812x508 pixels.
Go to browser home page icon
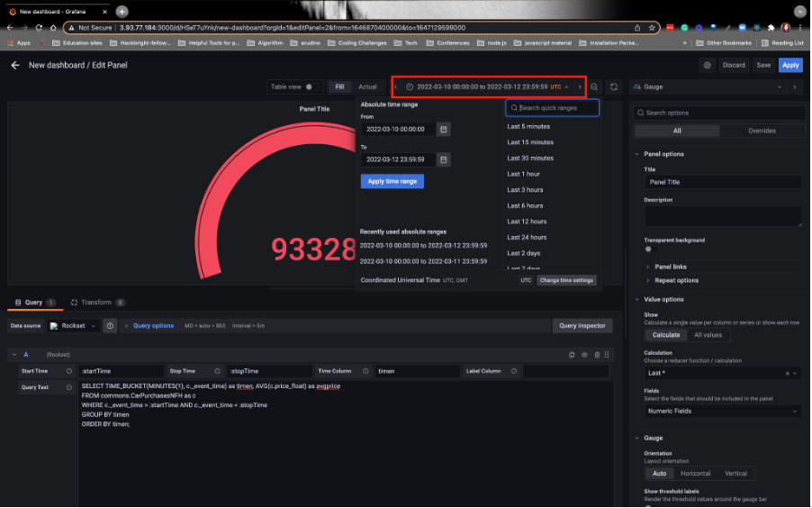pos(53,28)
